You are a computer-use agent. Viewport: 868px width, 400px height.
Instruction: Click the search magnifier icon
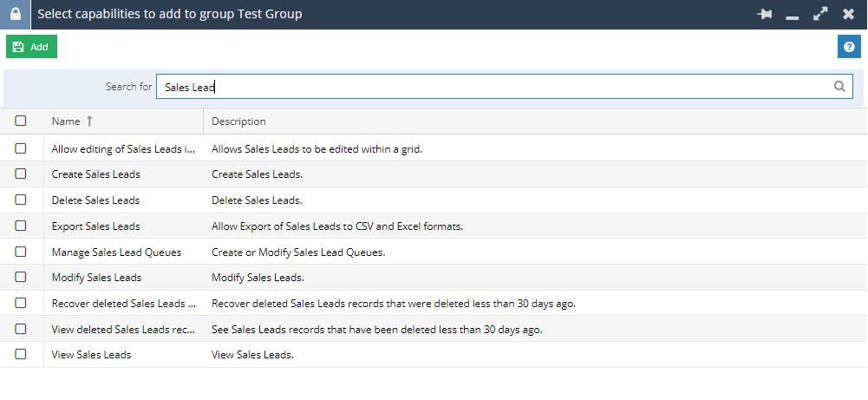(839, 87)
